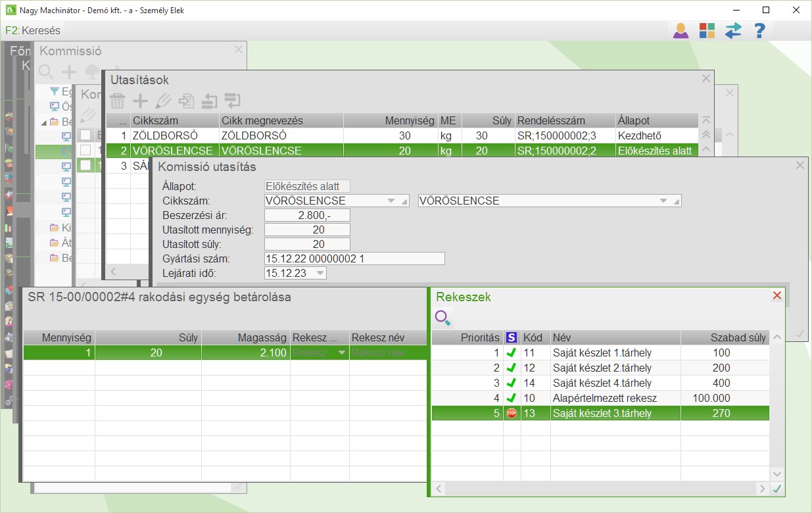812x513 pixels.
Task: Click the trash delete icon in Utasítások
Action: 117,101
